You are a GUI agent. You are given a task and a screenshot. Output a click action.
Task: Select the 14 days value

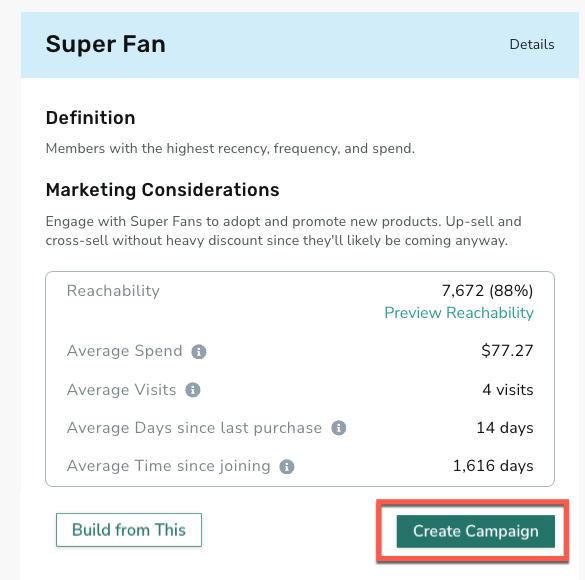coord(505,428)
